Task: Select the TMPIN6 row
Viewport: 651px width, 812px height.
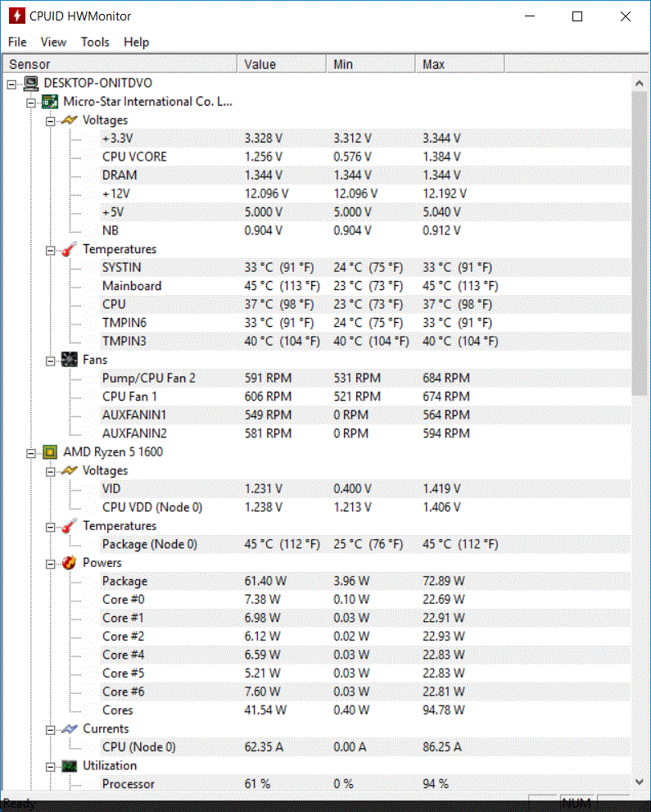Action: click(365, 323)
